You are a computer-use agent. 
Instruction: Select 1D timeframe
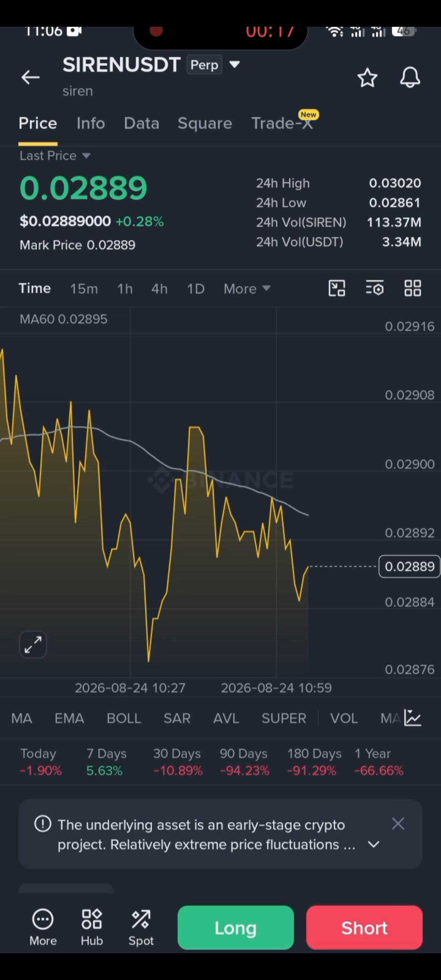click(x=196, y=289)
